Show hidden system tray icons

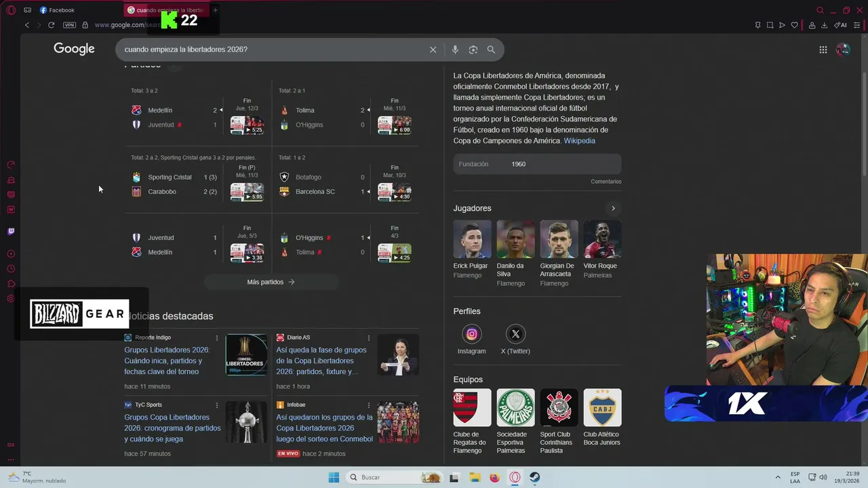(778, 477)
